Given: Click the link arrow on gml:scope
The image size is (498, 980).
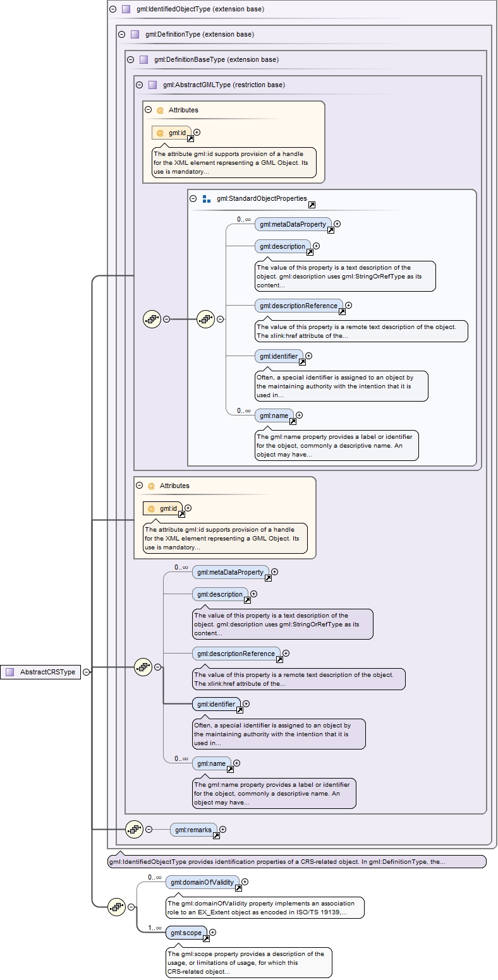Looking at the screenshot, I should [x=206, y=938].
